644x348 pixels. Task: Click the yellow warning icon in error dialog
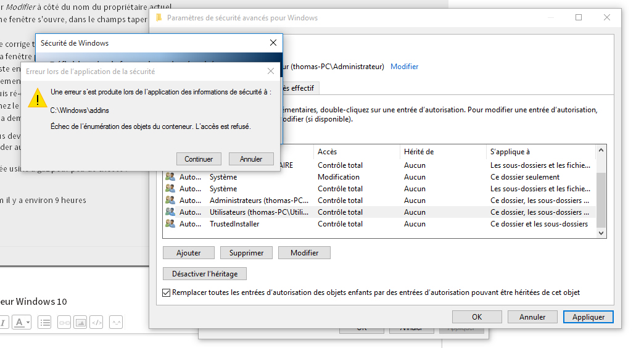pyautogui.click(x=38, y=97)
